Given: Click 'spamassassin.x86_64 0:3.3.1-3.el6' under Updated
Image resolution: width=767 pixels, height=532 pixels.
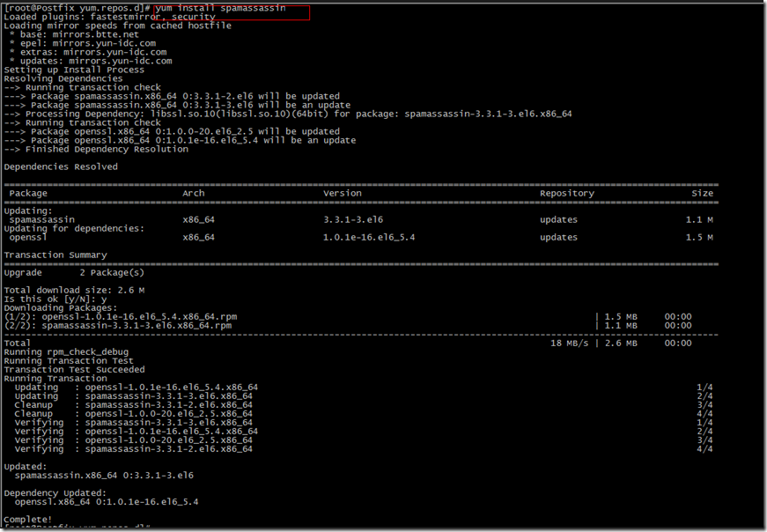Looking at the screenshot, I should click(x=104, y=475).
